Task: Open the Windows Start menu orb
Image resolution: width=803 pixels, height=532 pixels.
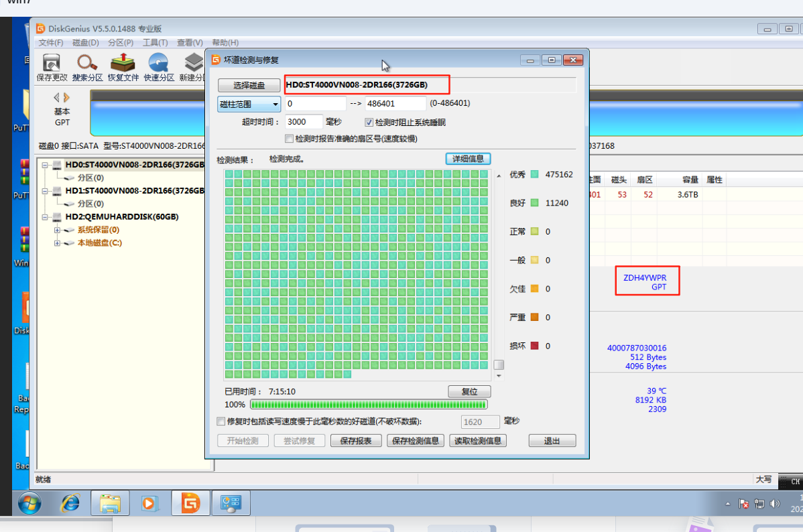Action: 29,503
